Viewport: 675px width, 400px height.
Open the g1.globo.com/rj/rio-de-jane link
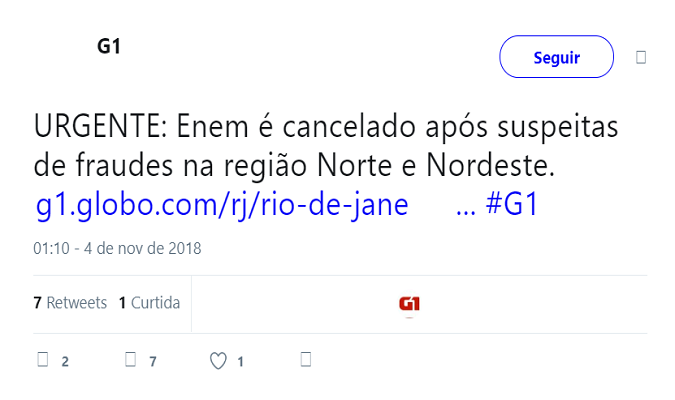[x=222, y=205]
